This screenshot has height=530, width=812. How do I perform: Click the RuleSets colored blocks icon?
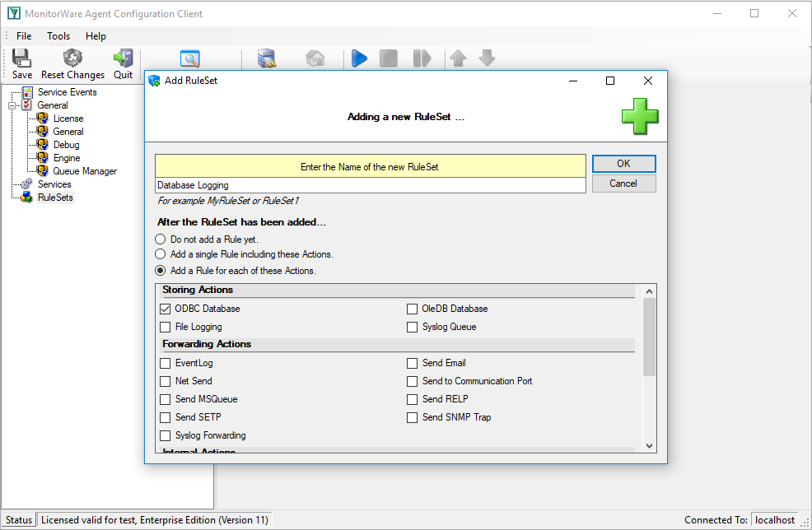coord(26,198)
